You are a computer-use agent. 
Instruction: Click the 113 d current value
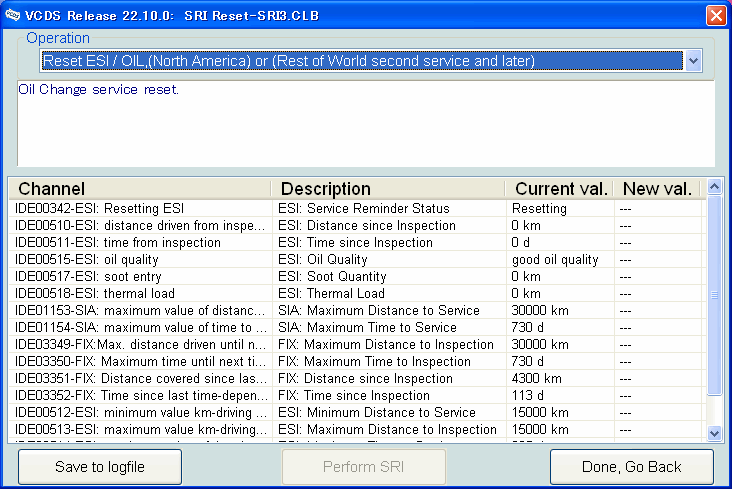click(x=528, y=396)
